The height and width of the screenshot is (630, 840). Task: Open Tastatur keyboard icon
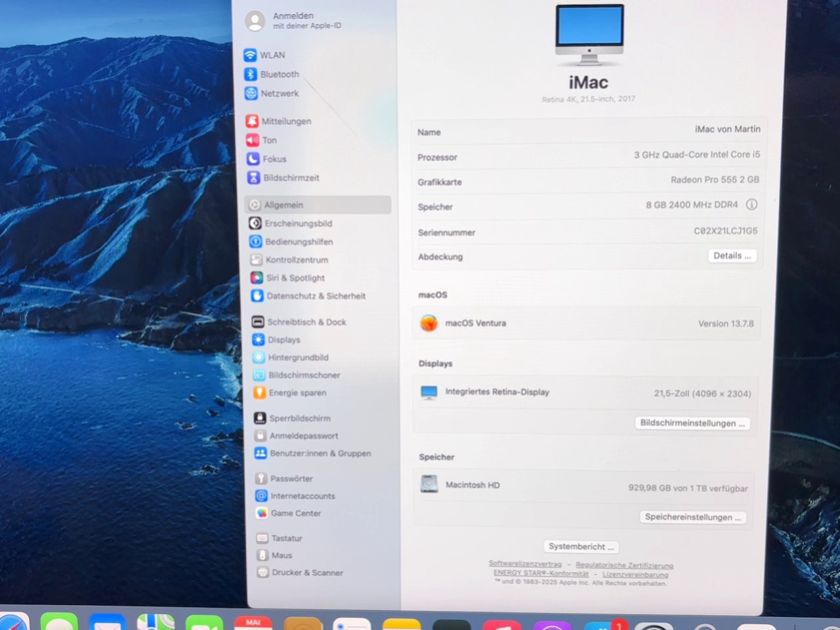[x=262, y=538]
